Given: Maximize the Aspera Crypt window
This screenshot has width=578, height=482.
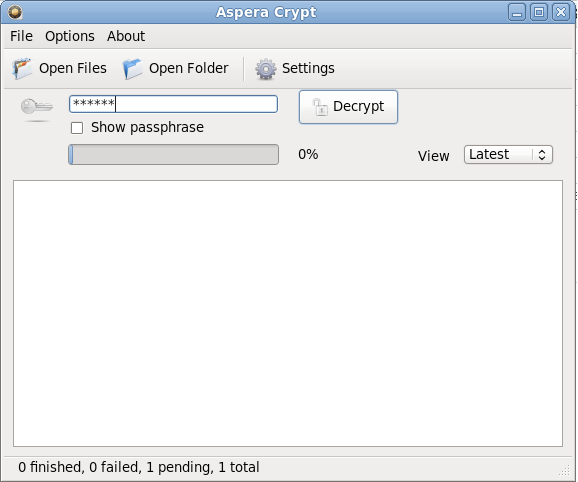Looking at the screenshot, I should (539, 13).
